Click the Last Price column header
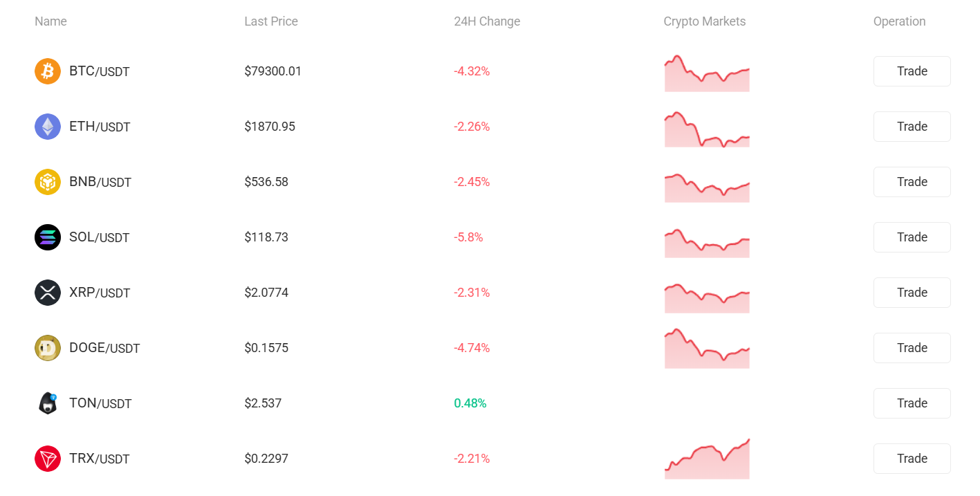 coord(271,21)
